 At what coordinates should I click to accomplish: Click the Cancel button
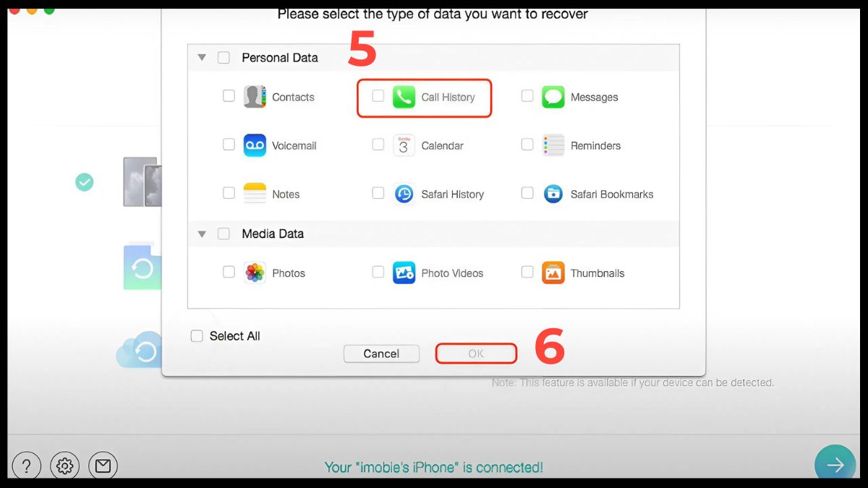[381, 354]
